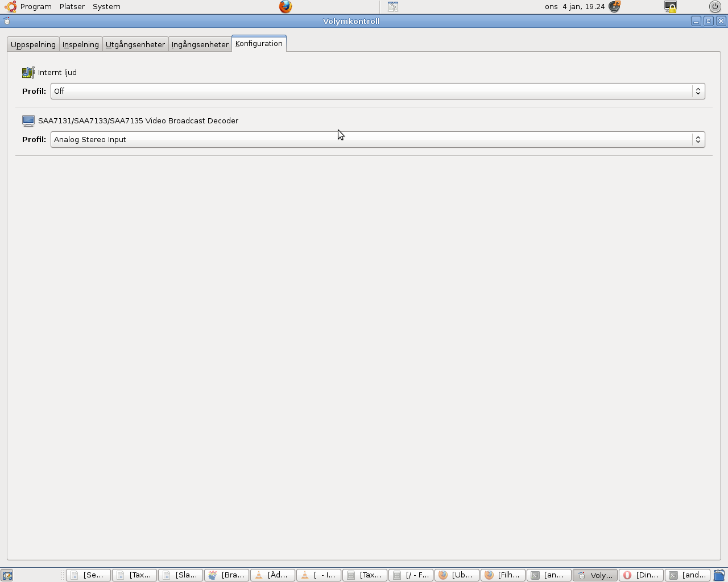Click the SAA7131 video decoder monitor icon

pos(28,120)
